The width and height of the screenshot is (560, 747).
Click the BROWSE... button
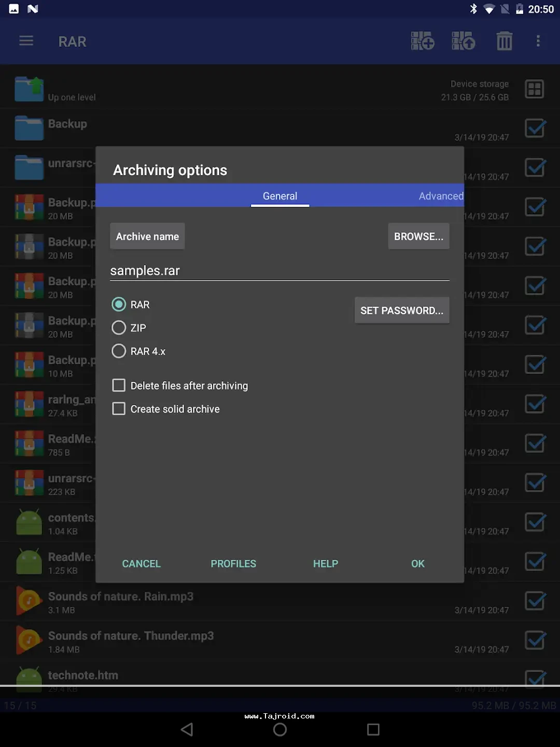click(418, 237)
